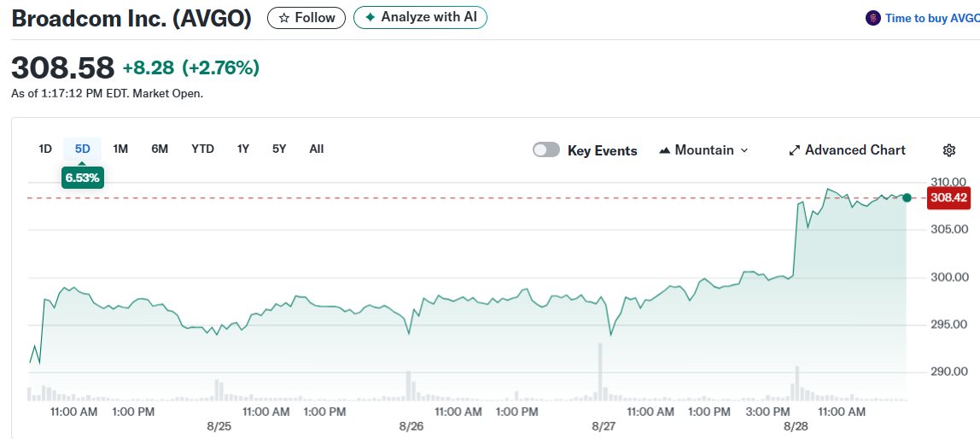The height and width of the screenshot is (439, 980).
Task: Click the Analyze with AI button
Action: tap(420, 18)
